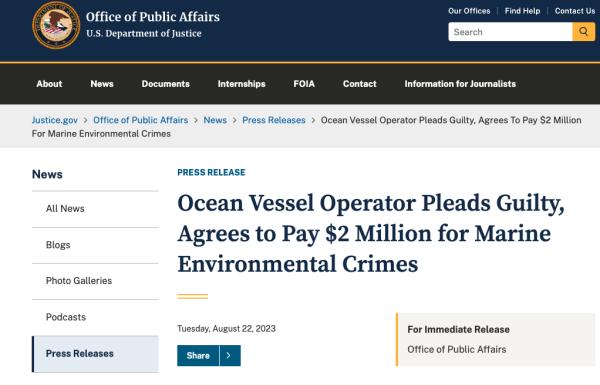Open the News navigation menu
This screenshot has height=385, width=600.
[102, 84]
